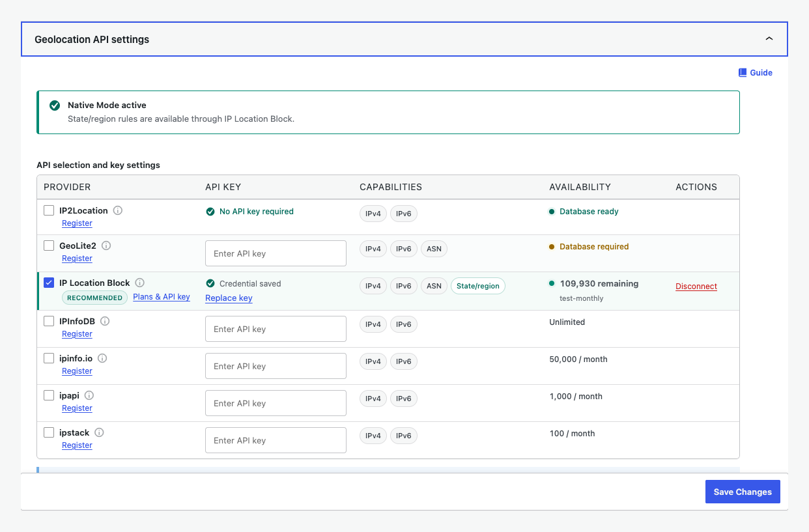Collapse the Geolocation API settings chevron

[769, 39]
